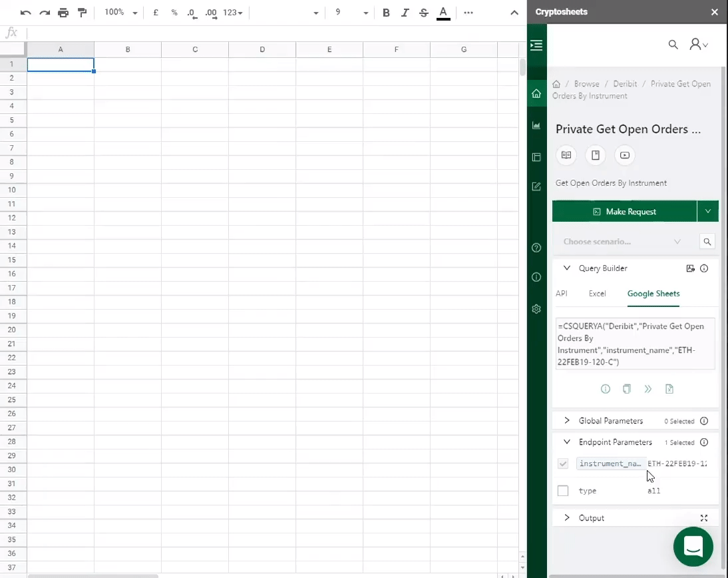Open the text color picker
Screen dimensions: 728x578
[x=443, y=13]
